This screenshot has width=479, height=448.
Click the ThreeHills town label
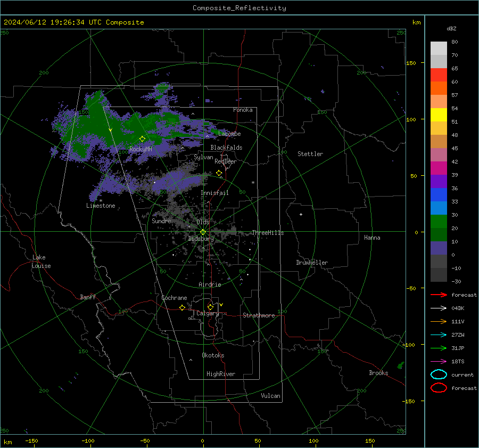pyautogui.click(x=268, y=233)
